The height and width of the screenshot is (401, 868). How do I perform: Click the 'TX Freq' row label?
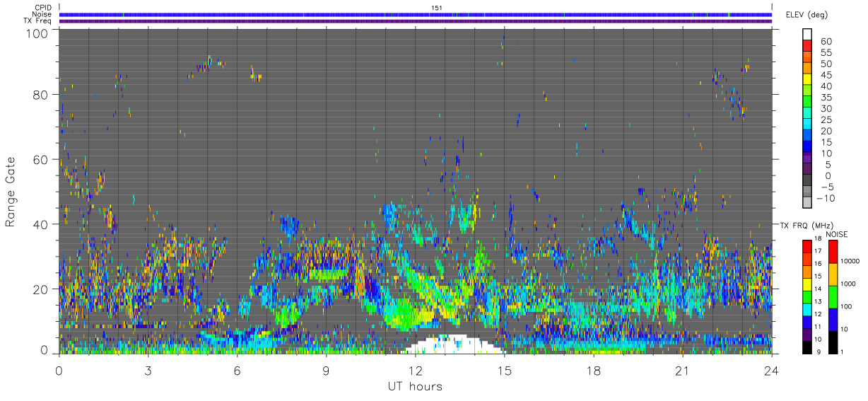pos(38,21)
